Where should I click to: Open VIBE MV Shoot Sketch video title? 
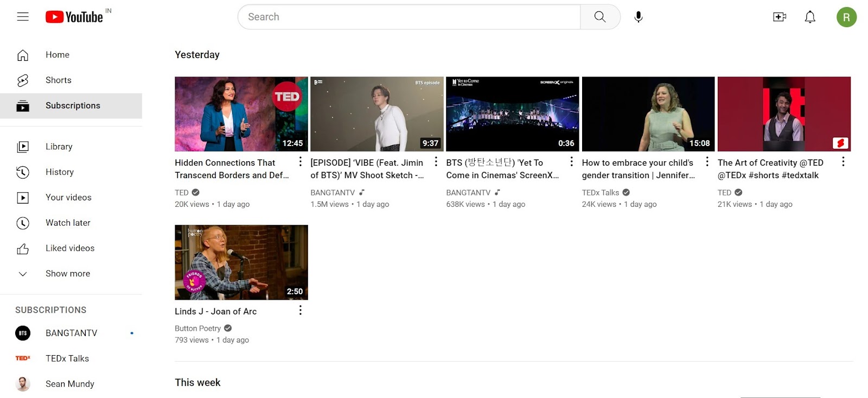point(367,169)
